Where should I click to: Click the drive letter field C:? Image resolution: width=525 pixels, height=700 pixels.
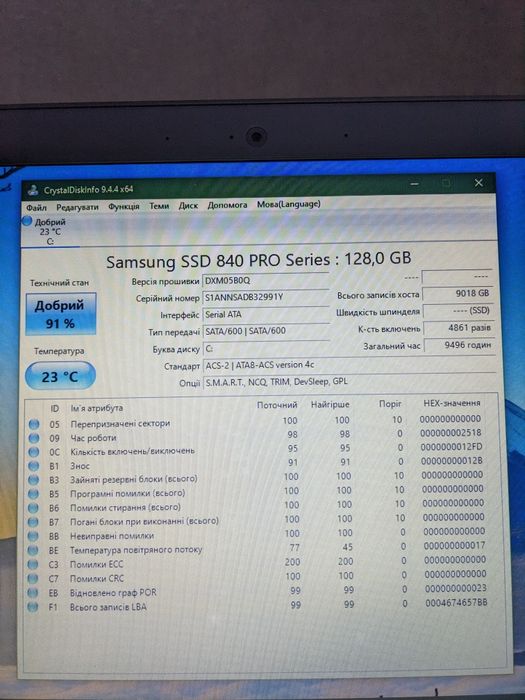pos(266,349)
